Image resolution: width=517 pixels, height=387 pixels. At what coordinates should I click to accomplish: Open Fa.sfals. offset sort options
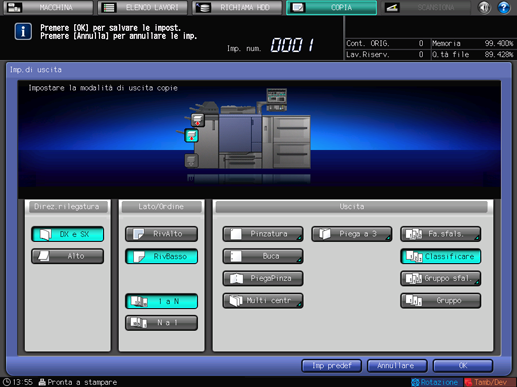pyautogui.click(x=440, y=234)
